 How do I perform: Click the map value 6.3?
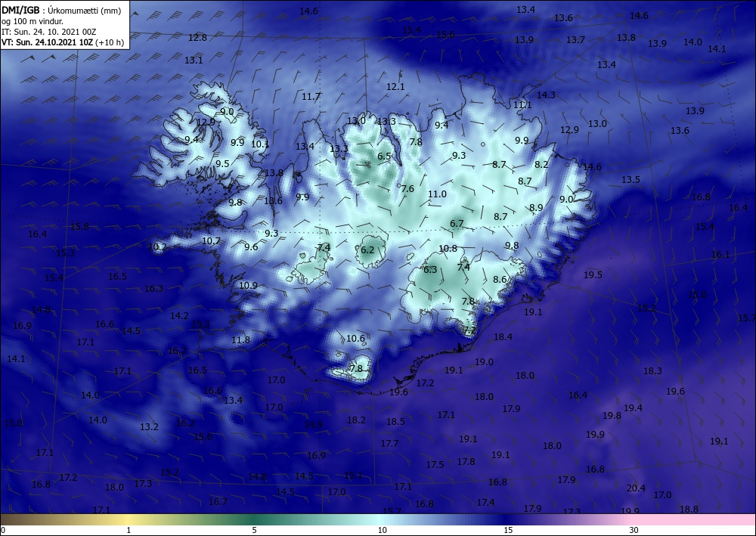coord(429,269)
